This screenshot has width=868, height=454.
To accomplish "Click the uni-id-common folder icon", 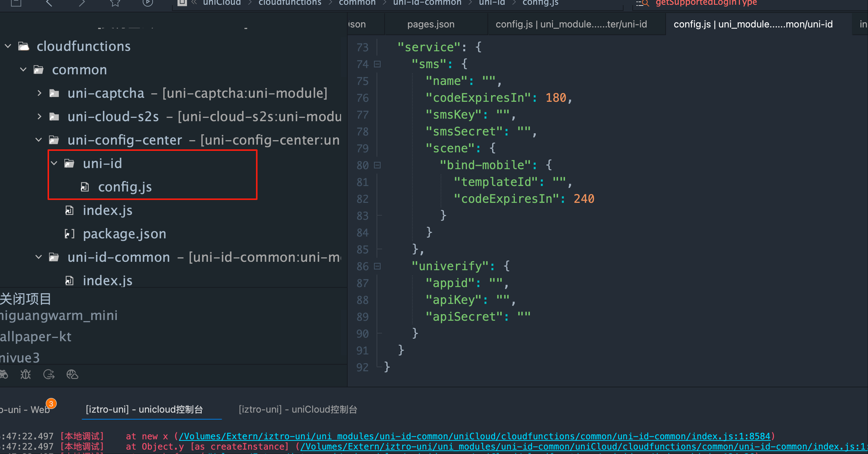I will (x=54, y=257).
